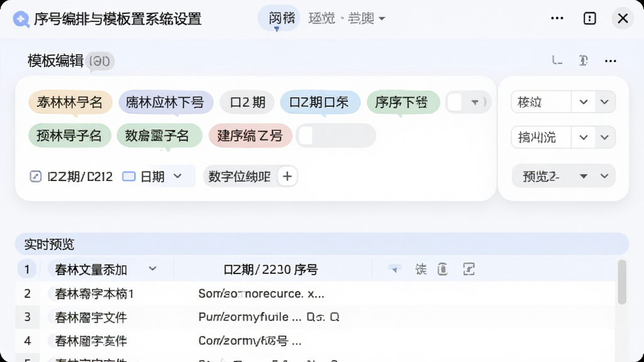Click the corner layout icon in 模板编辑 header

557,61
